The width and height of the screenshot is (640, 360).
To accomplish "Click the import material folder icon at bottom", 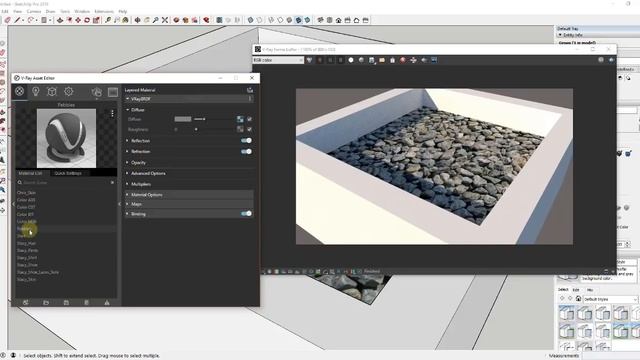I will click(x=46, y=302).
